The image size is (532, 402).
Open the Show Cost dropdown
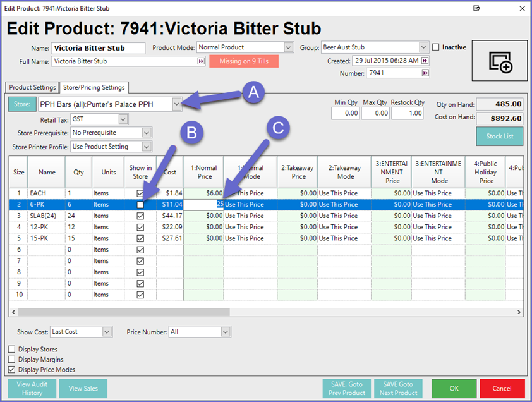point(107,332)
